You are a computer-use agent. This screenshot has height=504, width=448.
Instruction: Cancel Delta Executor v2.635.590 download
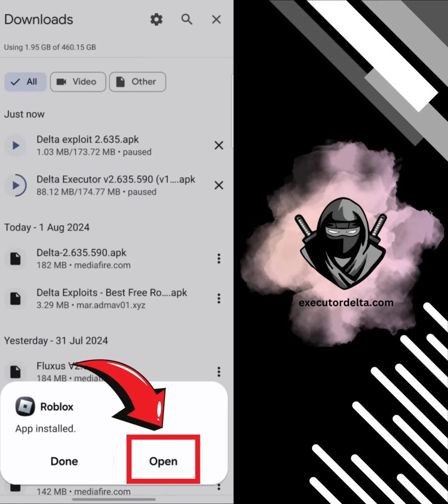pos(219,185)
